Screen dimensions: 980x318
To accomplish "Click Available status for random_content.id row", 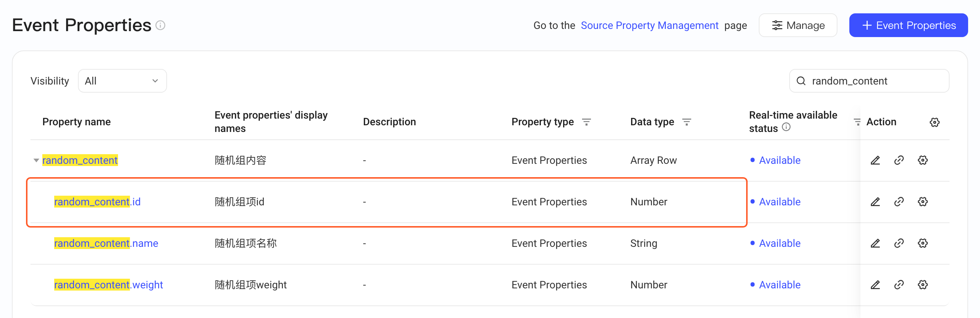I will 780,202.
